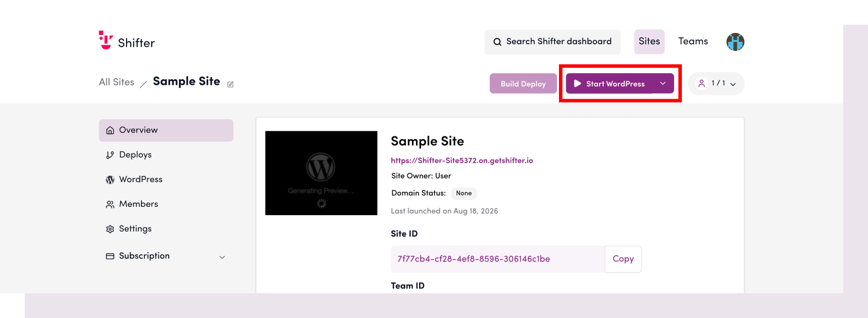Click the play icon on Start WordPress

tap(577, 83)
